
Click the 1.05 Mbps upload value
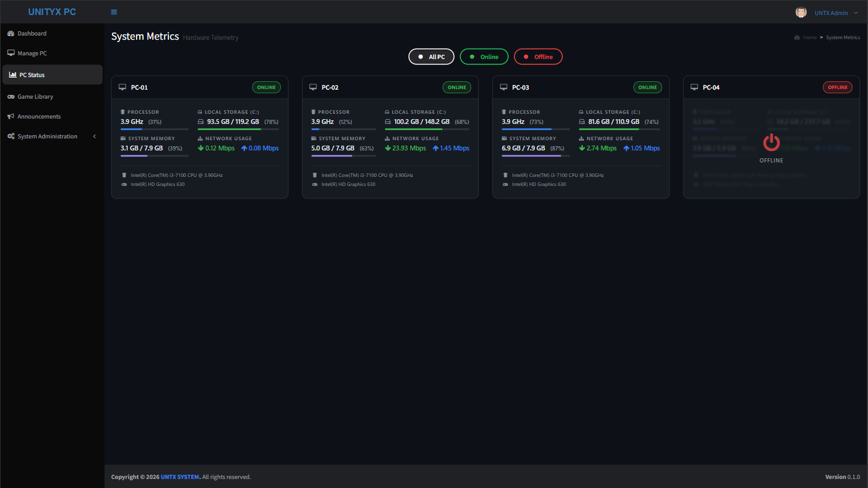coord(645,148)
